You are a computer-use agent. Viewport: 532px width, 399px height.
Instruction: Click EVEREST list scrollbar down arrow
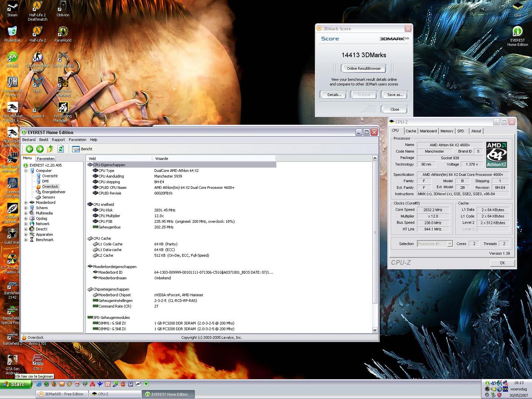click(375, 330)
